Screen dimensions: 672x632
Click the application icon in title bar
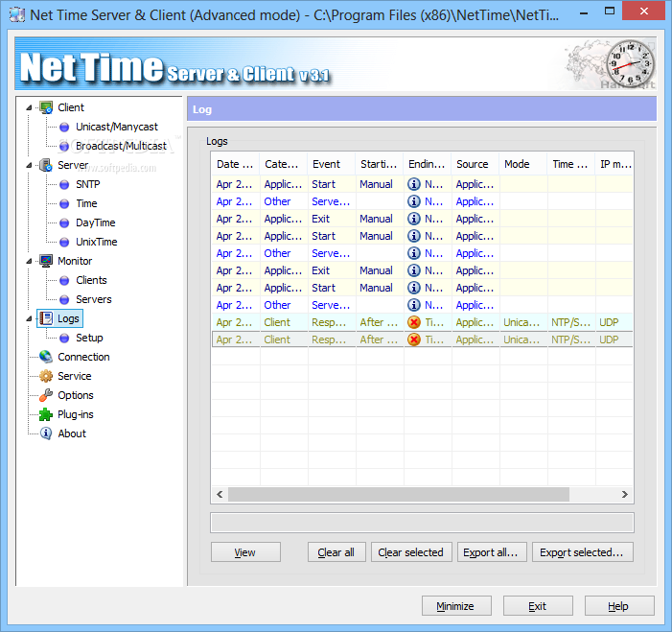pos(17,14)
